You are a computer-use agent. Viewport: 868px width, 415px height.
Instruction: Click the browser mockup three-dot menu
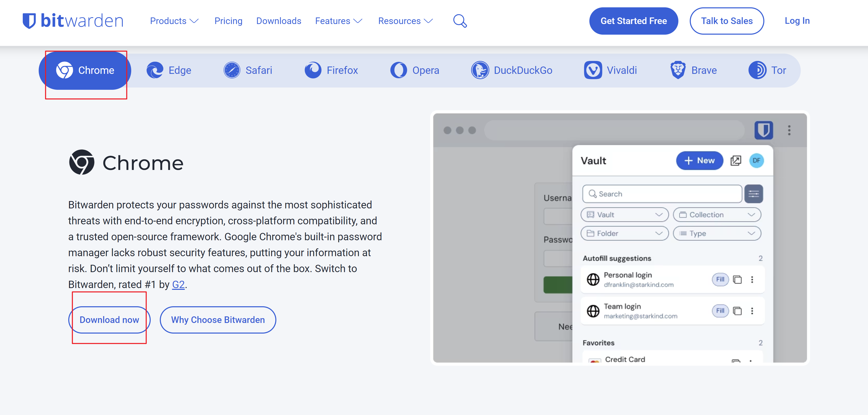coord(789,130)
